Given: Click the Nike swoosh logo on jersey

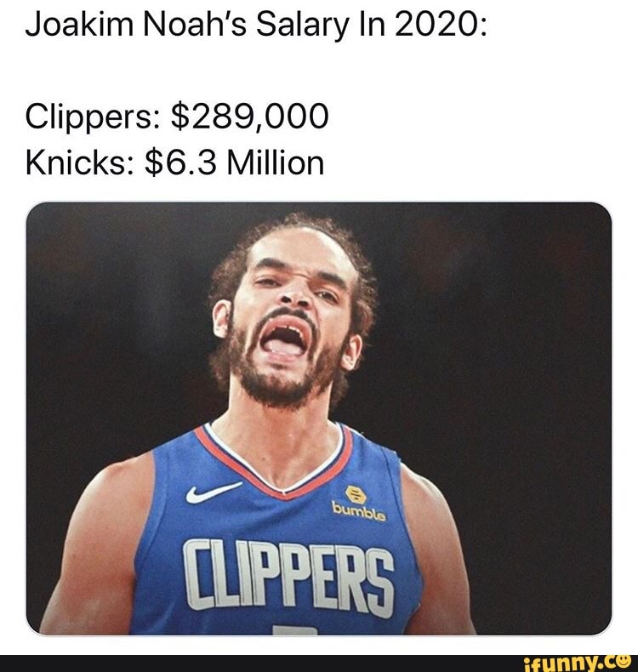Looking at the screenshot, I should pos(214,492).
